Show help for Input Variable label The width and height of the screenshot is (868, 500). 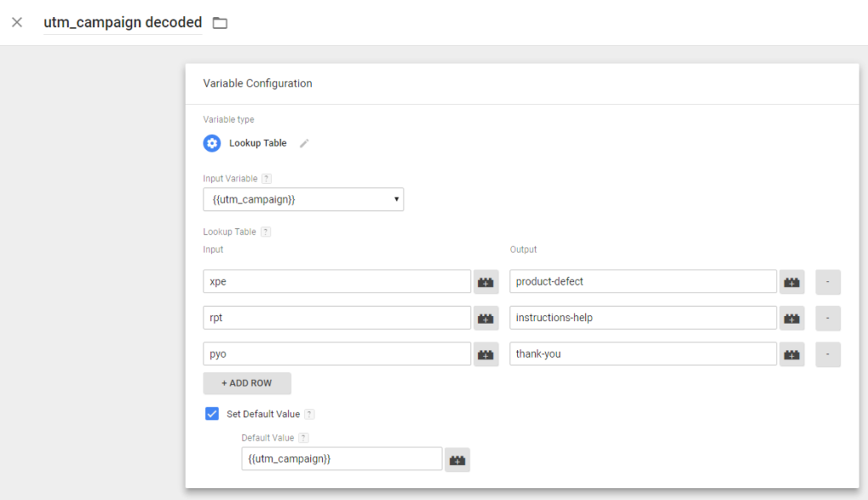267,179
